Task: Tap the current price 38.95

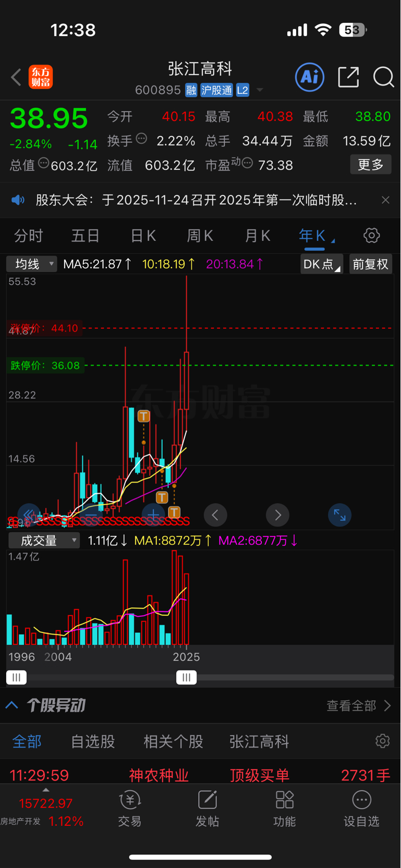Action: point(49,118)
